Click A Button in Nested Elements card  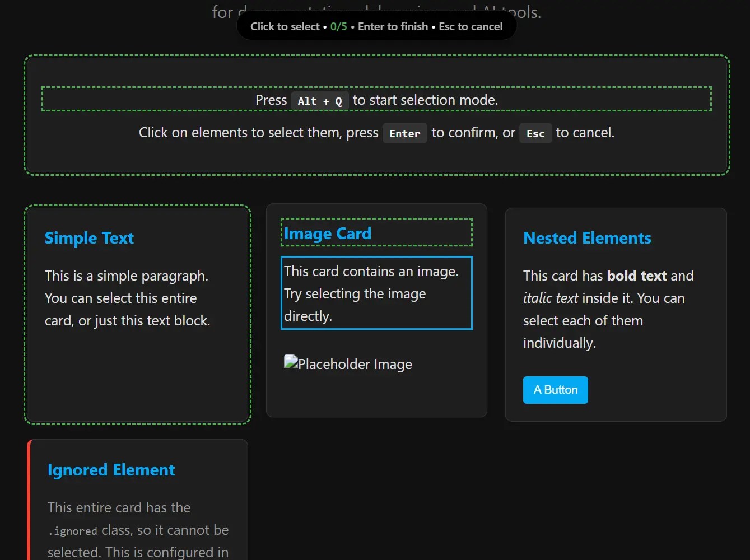point(555,390)
